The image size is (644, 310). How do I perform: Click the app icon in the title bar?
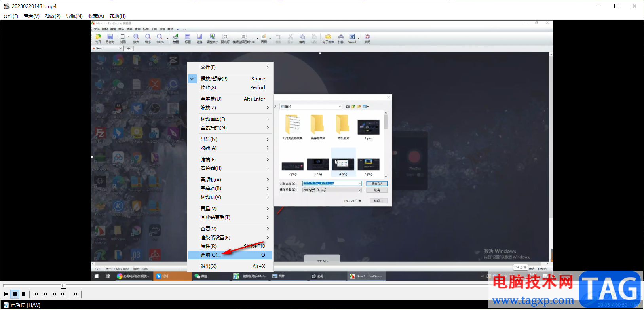(6, 6)
